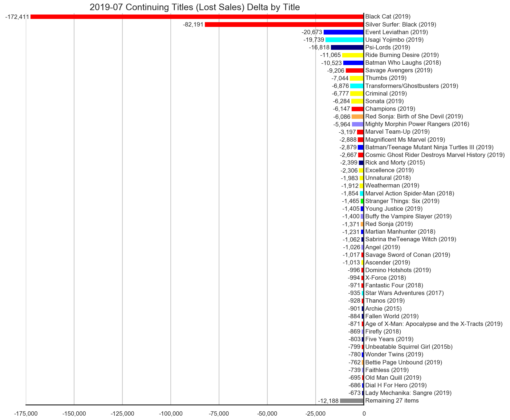
Task: Select the Criminal (2019) label
Action: [386, 94]
